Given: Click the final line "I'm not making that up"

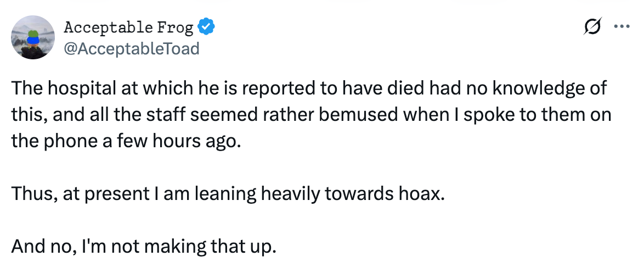Looking at the screenshot, I should tap(143, 247).
